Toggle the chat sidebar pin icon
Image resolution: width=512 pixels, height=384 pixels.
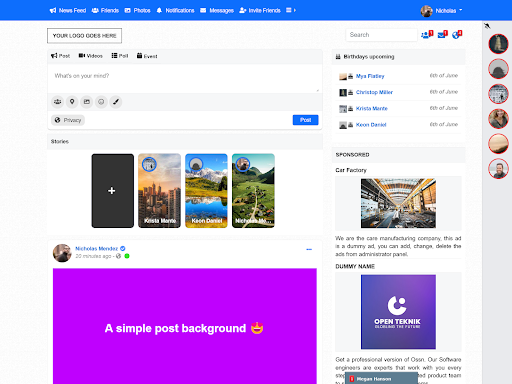click(487, 26)
